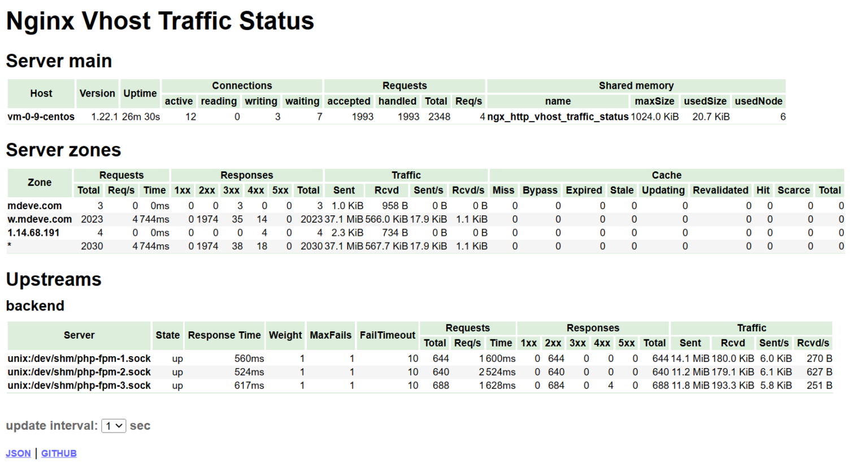The height and width of the screenshot is (467, 868).
Task: Click the Cache header in Server zones
Action: (666, 175)
